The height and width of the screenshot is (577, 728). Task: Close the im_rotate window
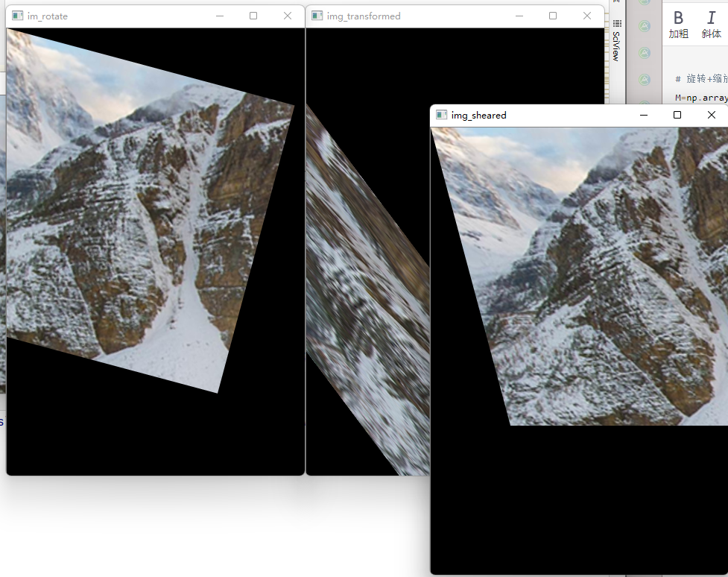(288, 16)
